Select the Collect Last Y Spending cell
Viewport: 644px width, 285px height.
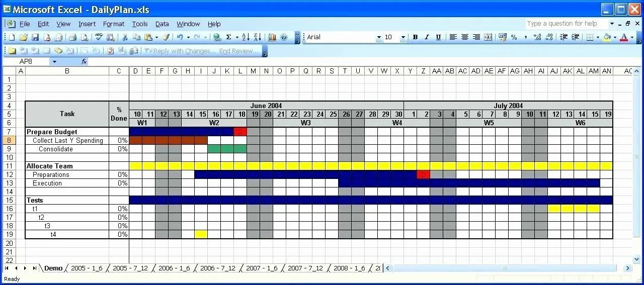point(67,140)
